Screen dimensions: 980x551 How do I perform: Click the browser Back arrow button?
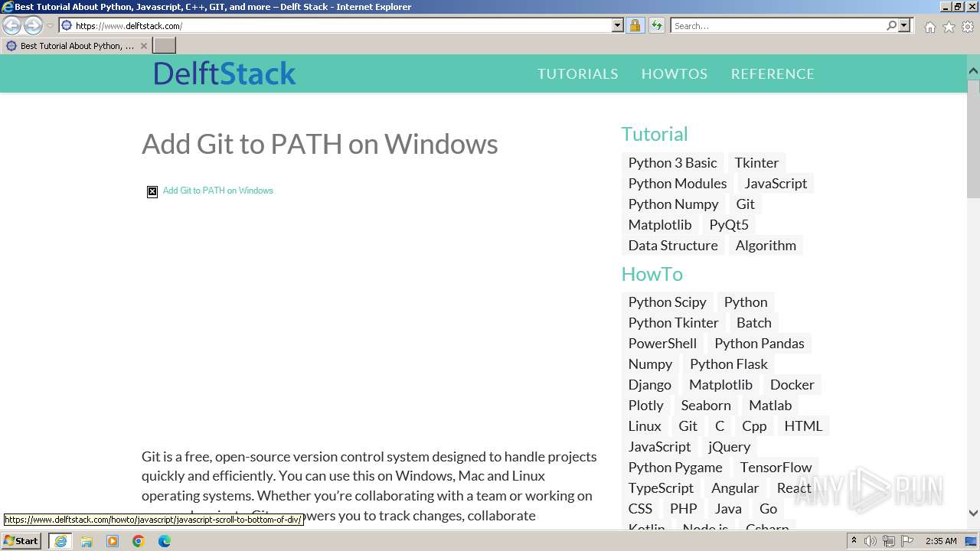[12, 25]
